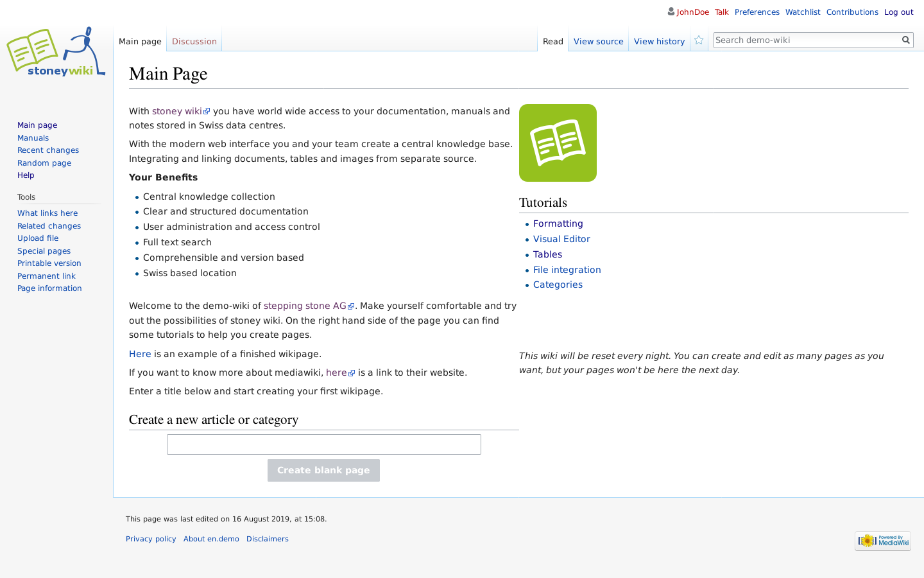The height and width of the screenshot is (578, 924).
Task: Click the stoneywiki logo
Action: (56, 52)
